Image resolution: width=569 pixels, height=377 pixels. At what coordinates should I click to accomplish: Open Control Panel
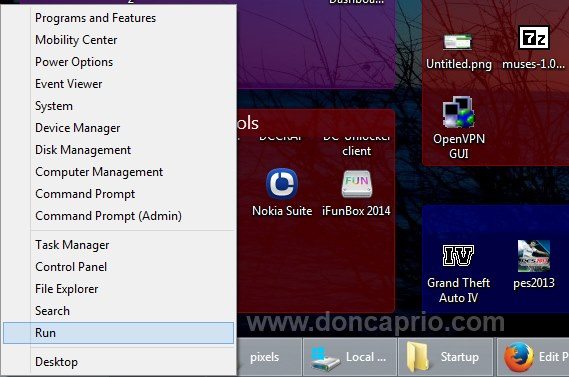[119, 267]
